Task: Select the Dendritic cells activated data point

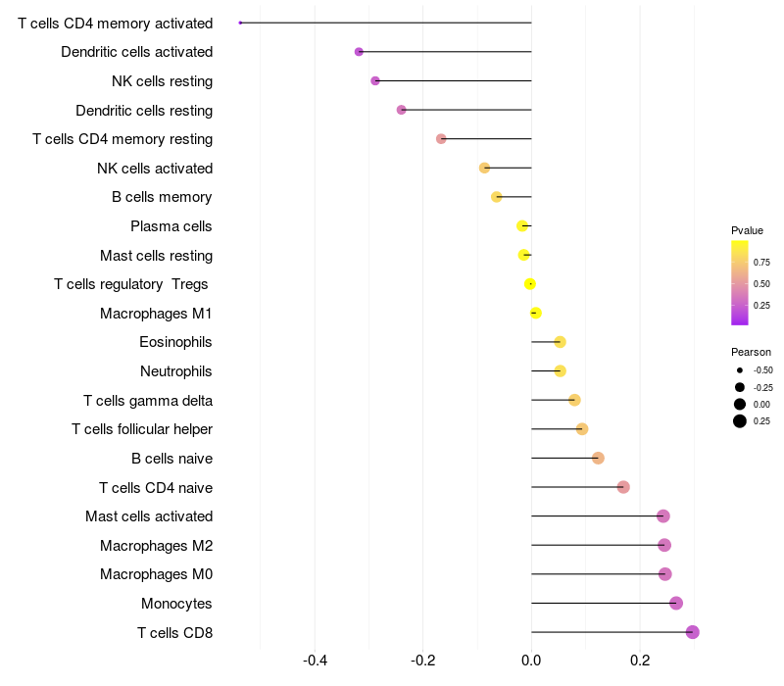Action: coord(359,51)
